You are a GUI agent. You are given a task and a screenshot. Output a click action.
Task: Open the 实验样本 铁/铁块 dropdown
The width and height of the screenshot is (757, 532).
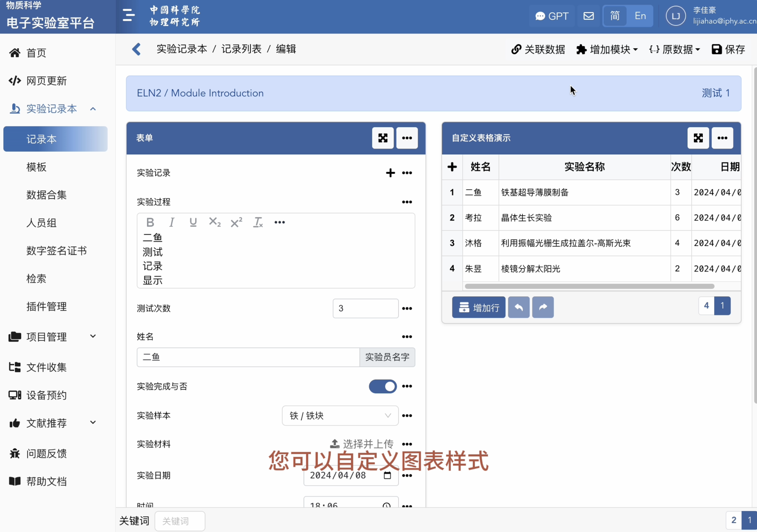pos(340,416)
